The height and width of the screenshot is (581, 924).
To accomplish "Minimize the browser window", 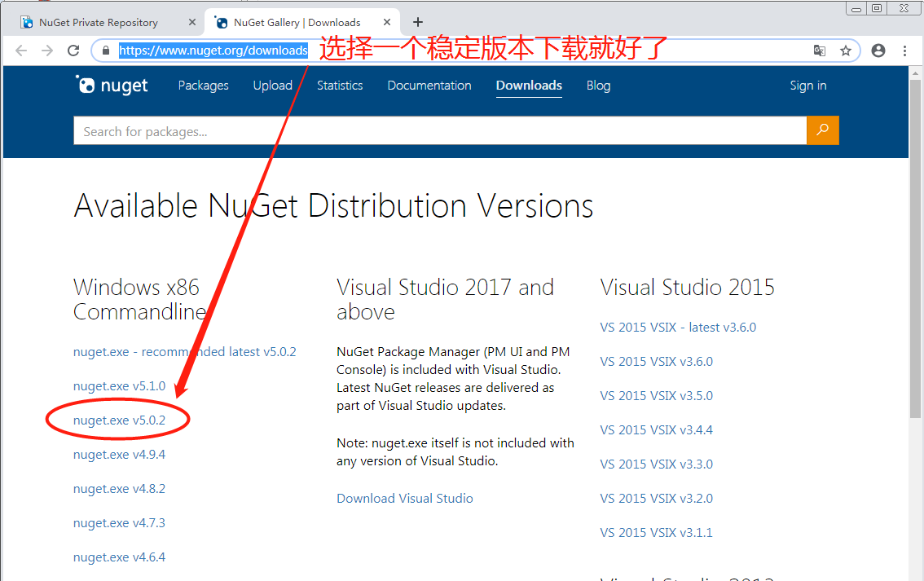I will coord(856,8).
